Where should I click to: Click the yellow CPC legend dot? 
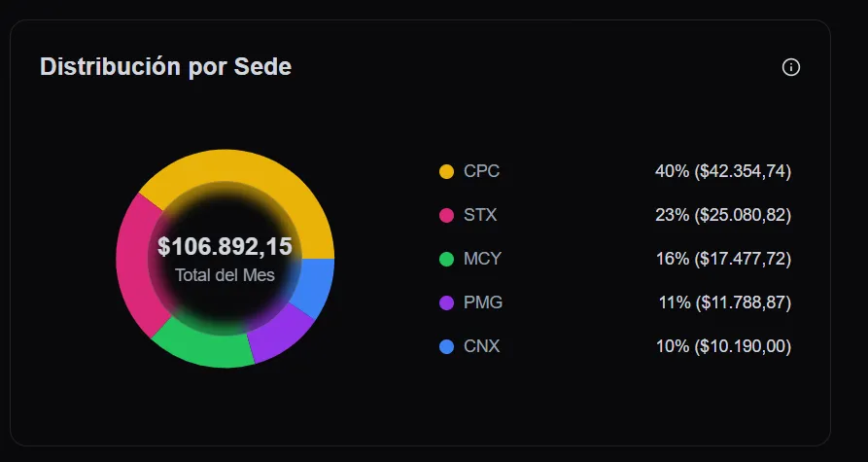point(446,171)
